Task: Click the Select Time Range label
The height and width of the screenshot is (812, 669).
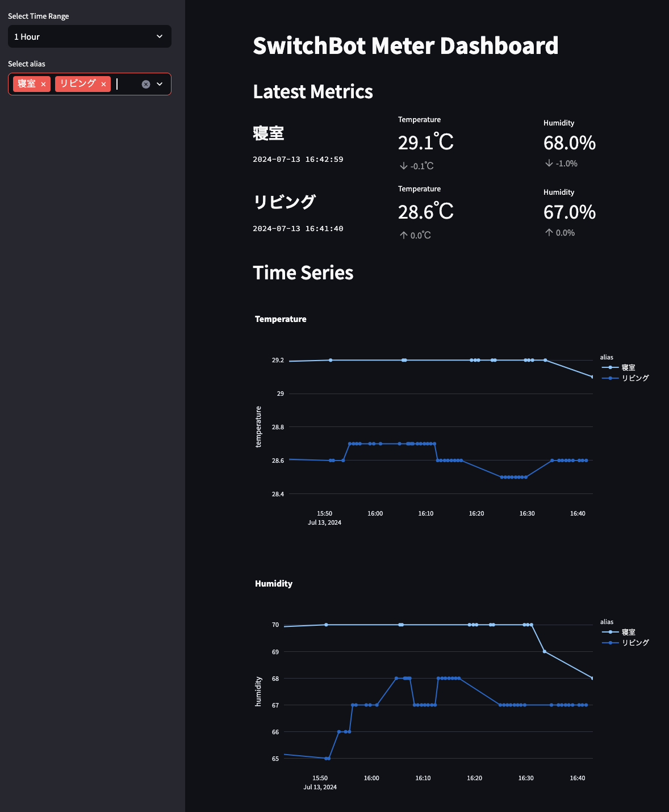Action: (39, 16)
